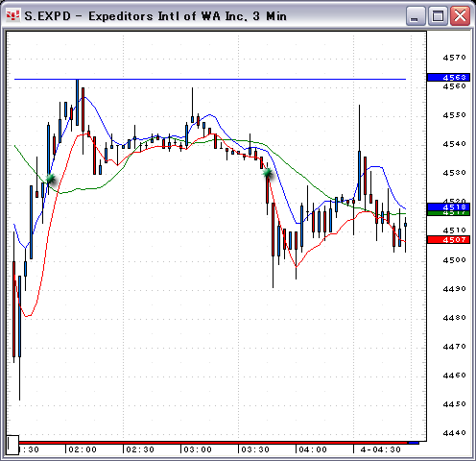The height and width of the screenshot is (461, 476).
Task: Click the 4550 price axis label
Action: coord(455,115)
